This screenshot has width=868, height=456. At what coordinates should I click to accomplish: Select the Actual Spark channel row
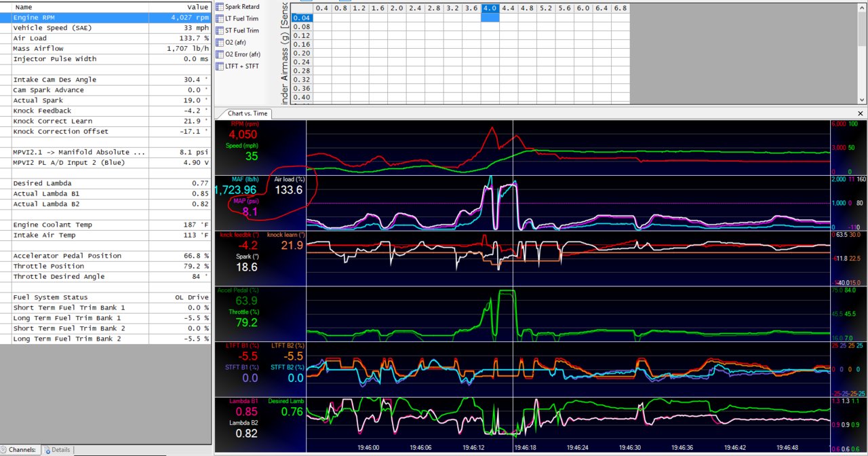(106, 100)
